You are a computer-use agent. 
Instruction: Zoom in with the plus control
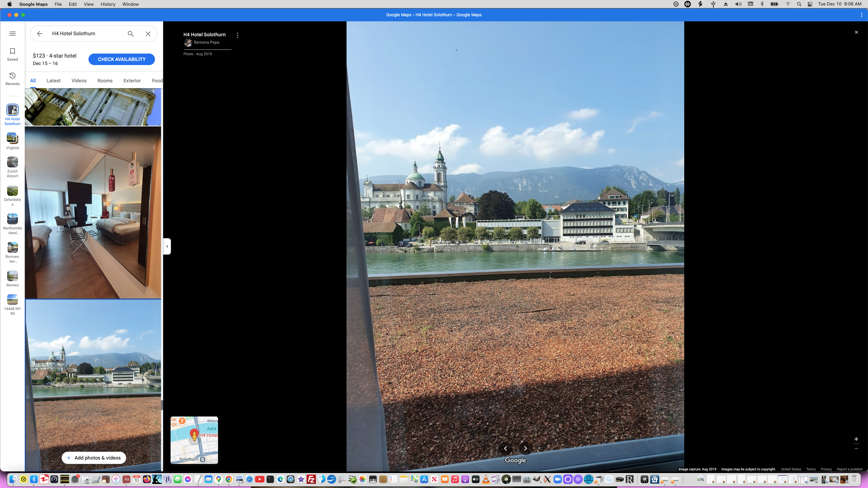(856, 439)
